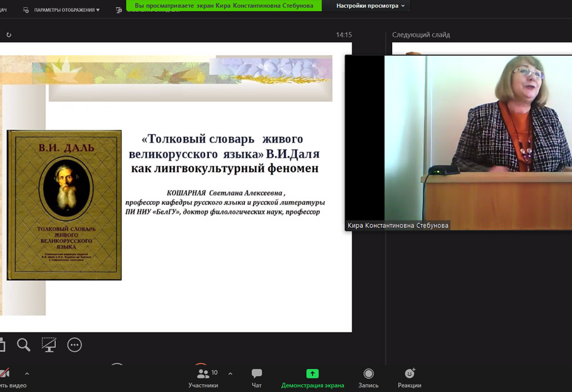Click the slide title text about Толковый словарь
This screenshot has height=392, width=572.
(223, 154)
